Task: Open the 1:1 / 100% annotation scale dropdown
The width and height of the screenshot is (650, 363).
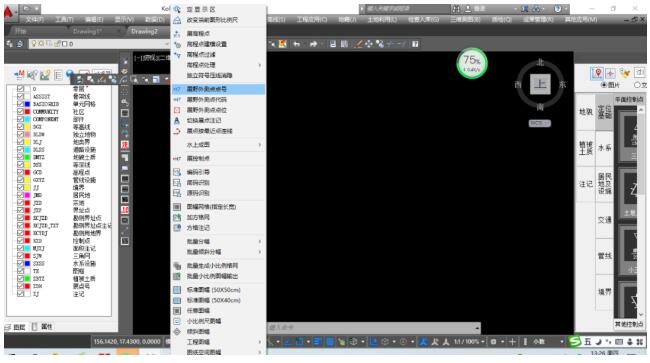Action: tap(469, 342)
